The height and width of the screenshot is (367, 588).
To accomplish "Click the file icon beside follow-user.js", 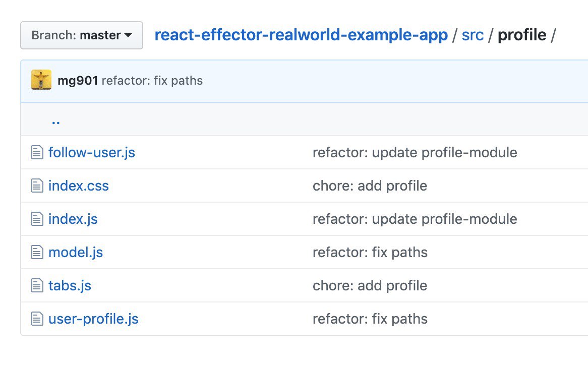I will [37, 152].
